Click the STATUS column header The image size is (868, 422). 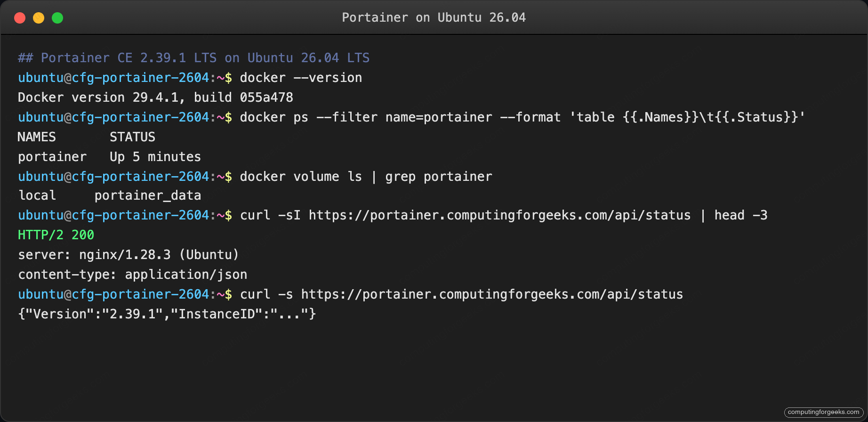click(133, 137)
